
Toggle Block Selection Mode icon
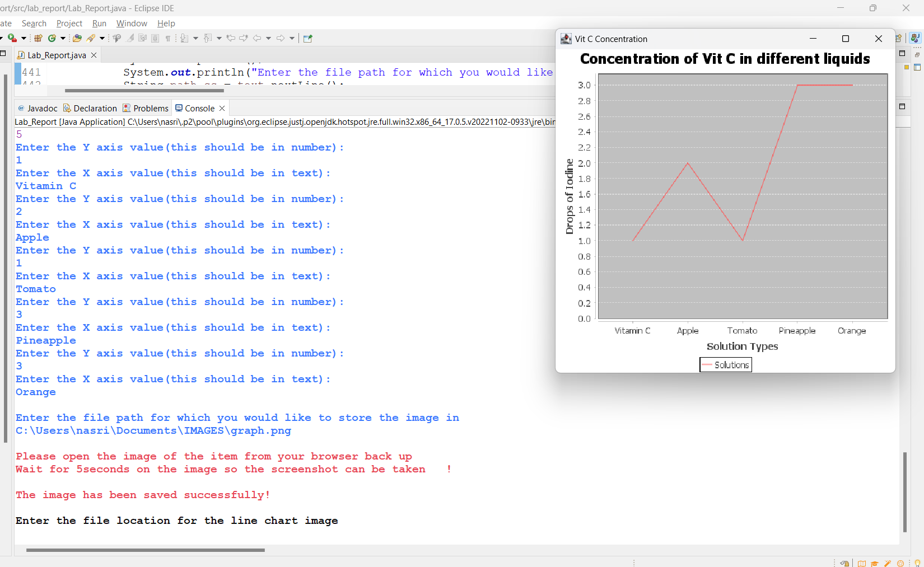pyautogui.click(x=156, y=38)
